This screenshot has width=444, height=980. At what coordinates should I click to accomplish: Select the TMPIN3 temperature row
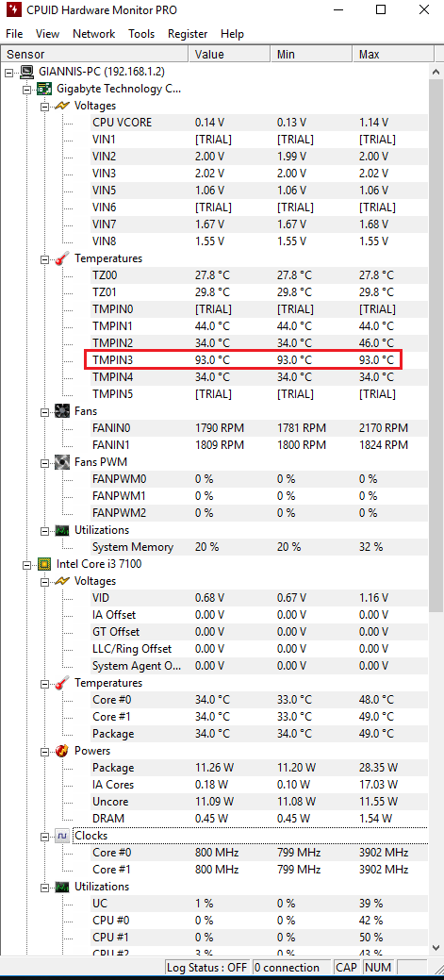coord(243,360)
